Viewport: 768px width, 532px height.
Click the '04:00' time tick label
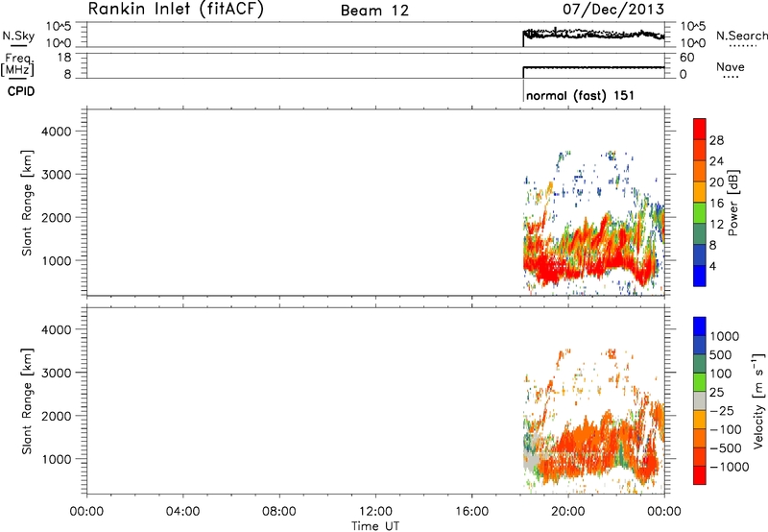[182, 512]
